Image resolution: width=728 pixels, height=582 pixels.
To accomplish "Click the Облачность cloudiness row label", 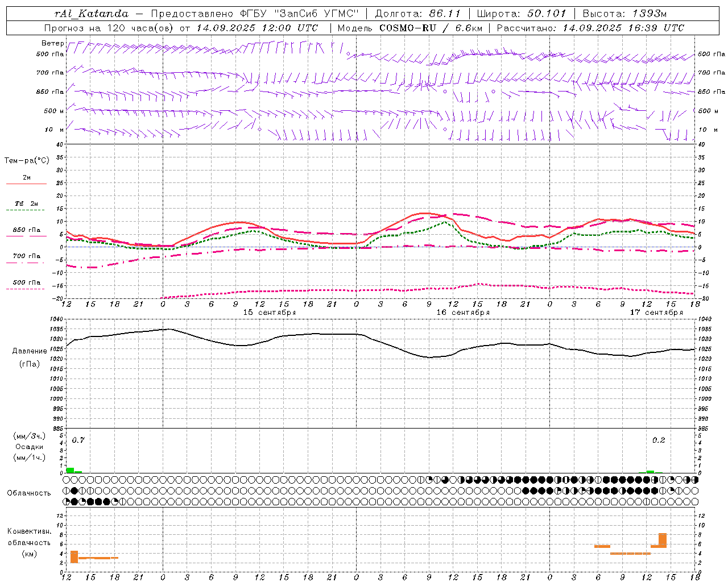I will 29,493.
